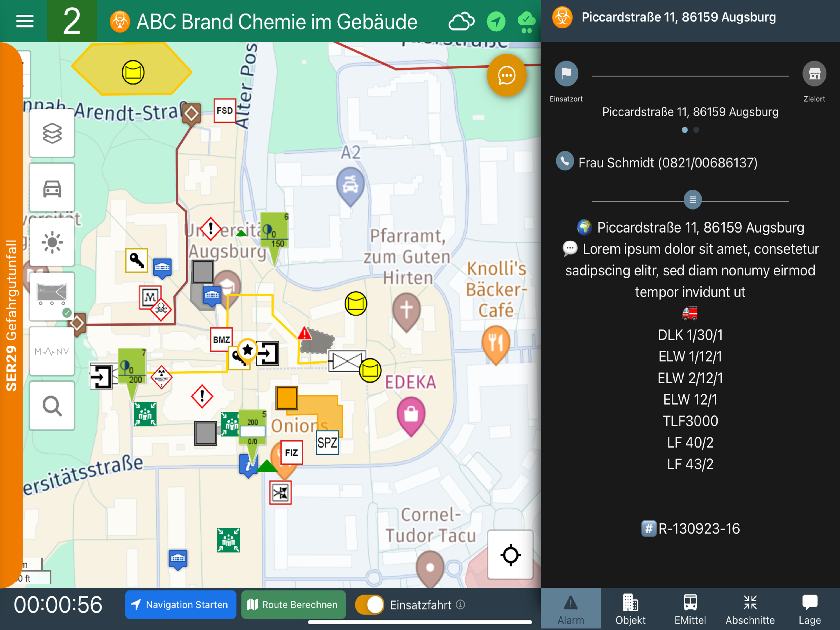Click Route Berechnen button
The image size is (840, 630).
(294, 604)
